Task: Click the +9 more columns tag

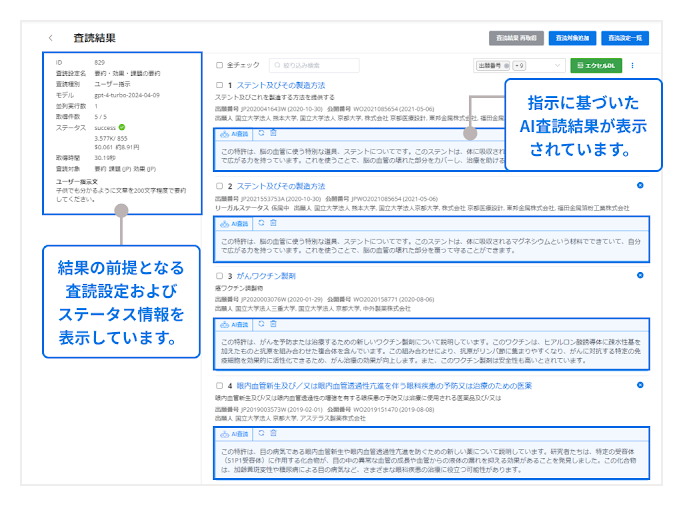Action: click(521, 65)
